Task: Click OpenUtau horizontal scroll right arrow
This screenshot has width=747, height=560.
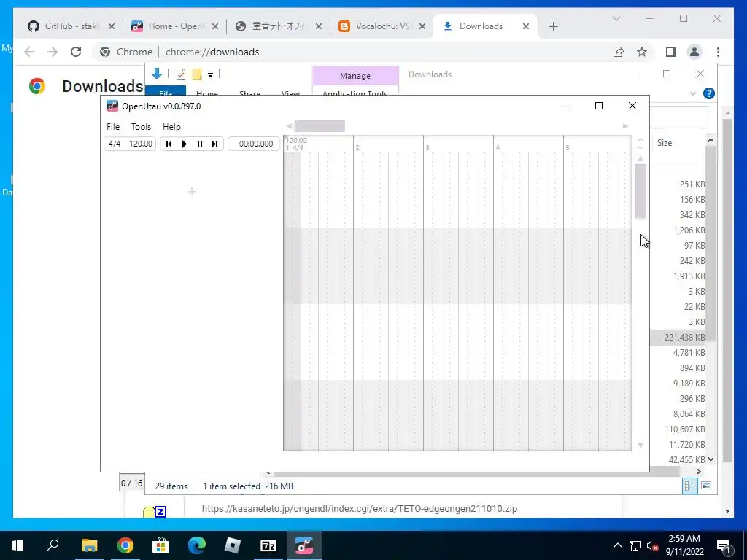Action: [x=625, y=126]
